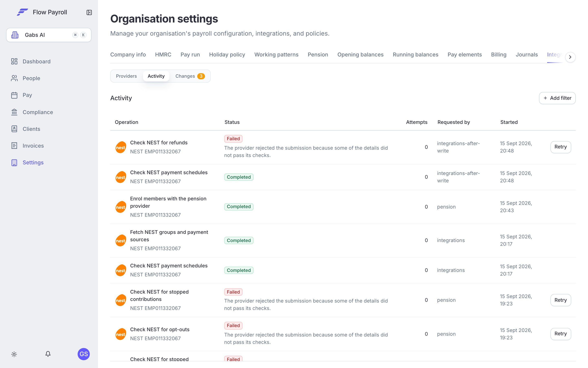Open the GS user avatar menu

[84, 354]
